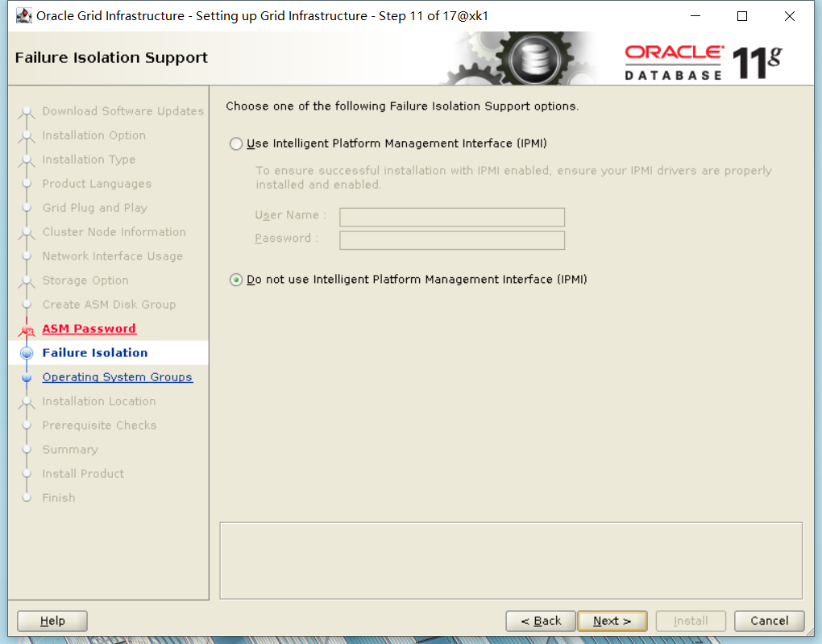Click Download Software Updates step

[123, 111]
